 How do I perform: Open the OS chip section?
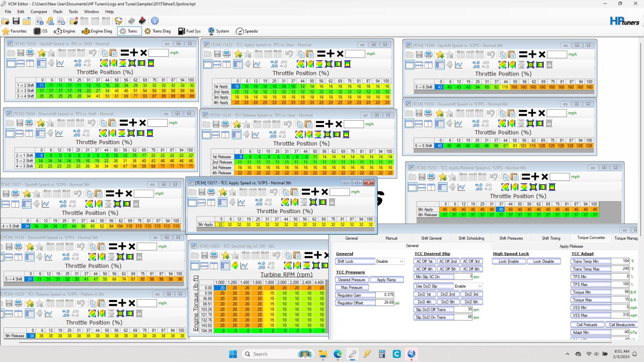40,31
